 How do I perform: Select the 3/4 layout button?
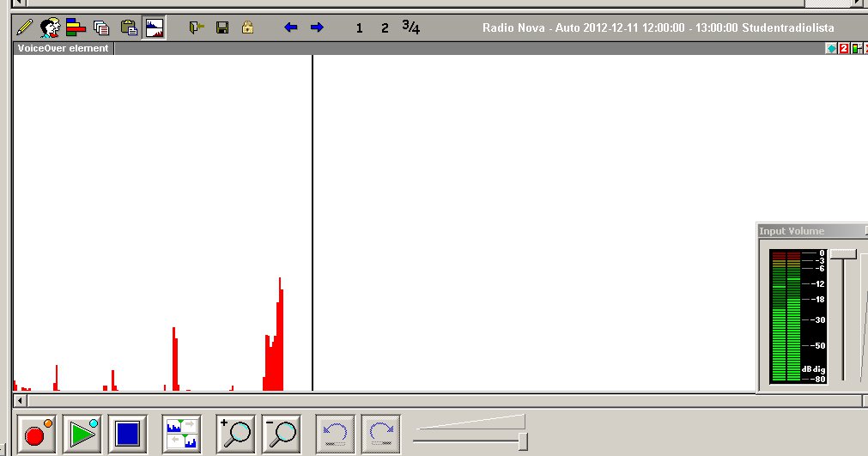click(410, 27)
